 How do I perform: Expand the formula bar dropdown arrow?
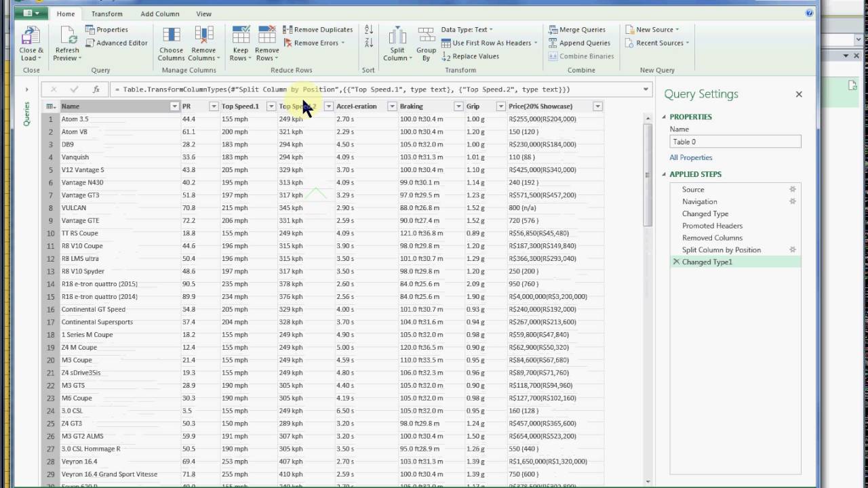pos(646,89)
